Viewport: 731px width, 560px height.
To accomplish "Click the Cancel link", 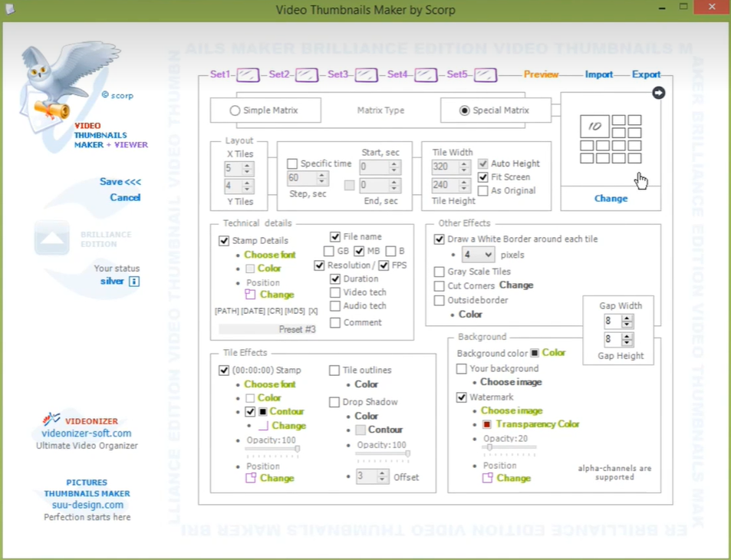I will pyautogui.click(x=125, y=197).
